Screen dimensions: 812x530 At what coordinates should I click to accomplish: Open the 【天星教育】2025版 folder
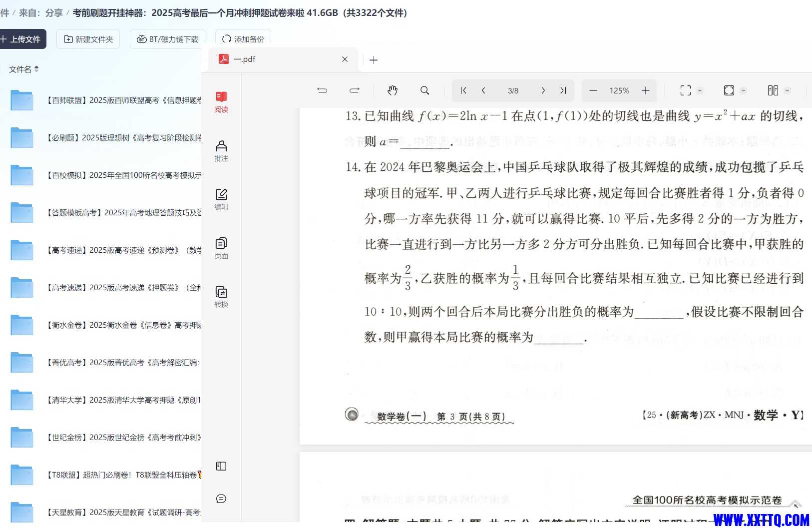point(124,512)
